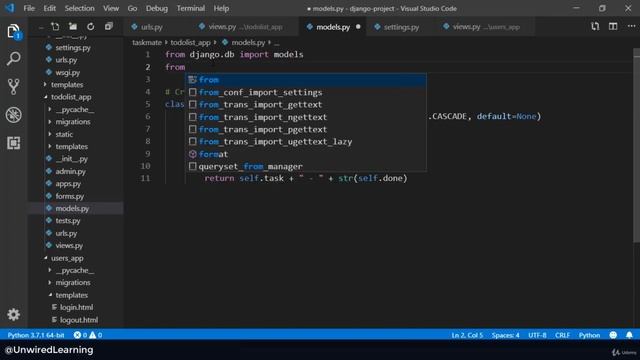The width and height of the screenshot is (640, 360).
Task: Expand templates folder under todolist_app
Action: [x=71, y=147]
